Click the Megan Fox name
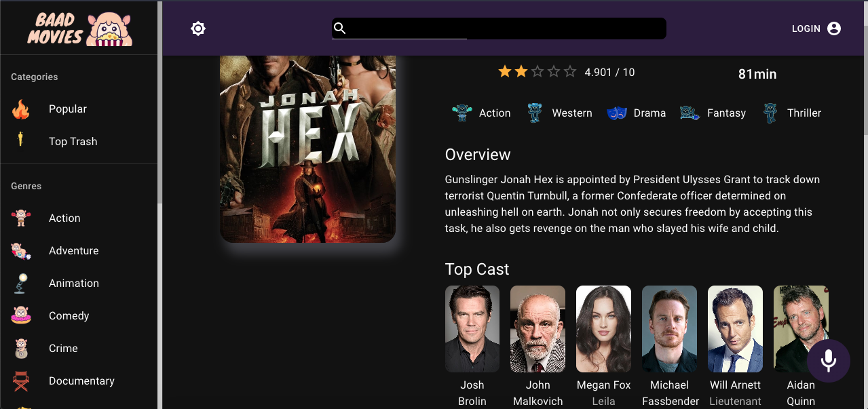 coord(603,385)
